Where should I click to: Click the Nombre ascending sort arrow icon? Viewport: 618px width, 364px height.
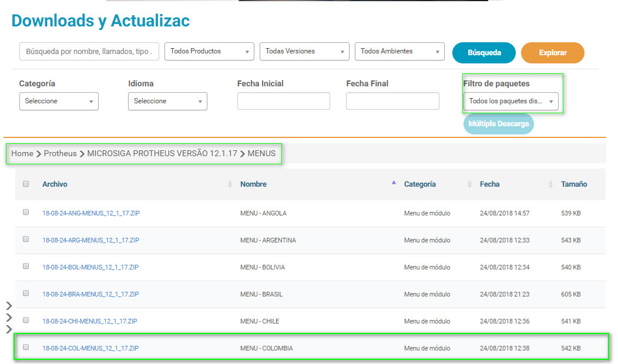click(x=394, y=183)
